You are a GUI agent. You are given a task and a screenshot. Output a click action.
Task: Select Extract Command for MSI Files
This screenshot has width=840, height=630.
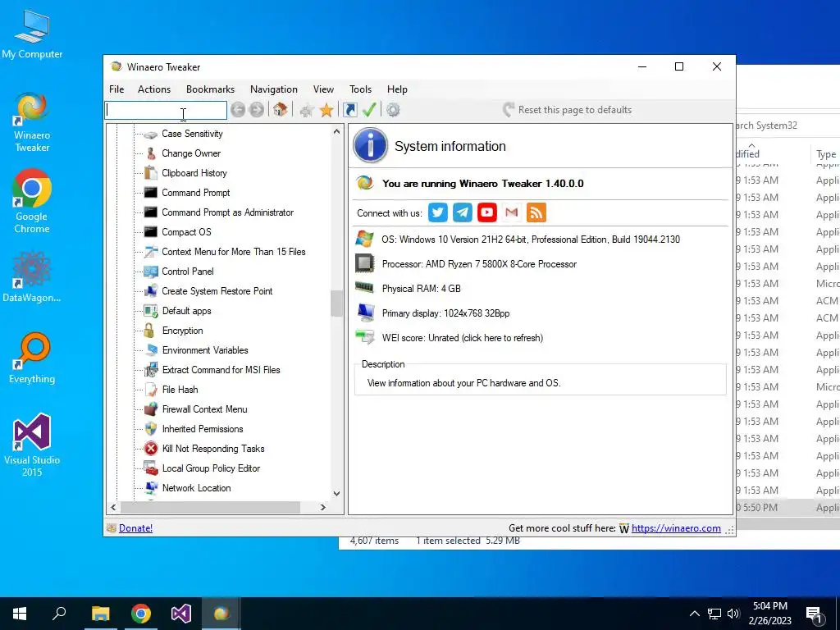(x=221, y=370)
